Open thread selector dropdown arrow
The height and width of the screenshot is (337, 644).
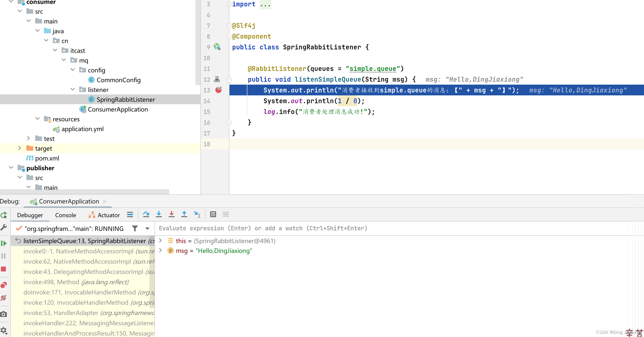click(148, 228)
